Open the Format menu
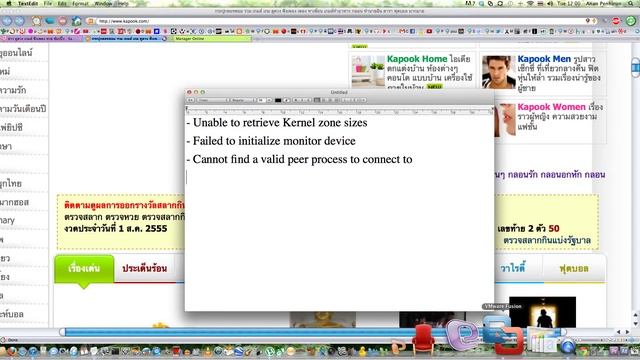This screenshot has width=640, height=360. (80, 3)
